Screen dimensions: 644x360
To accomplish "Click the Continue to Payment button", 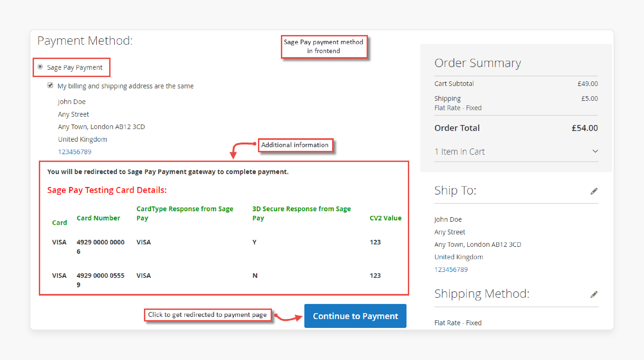I will [x=355, y=316].
